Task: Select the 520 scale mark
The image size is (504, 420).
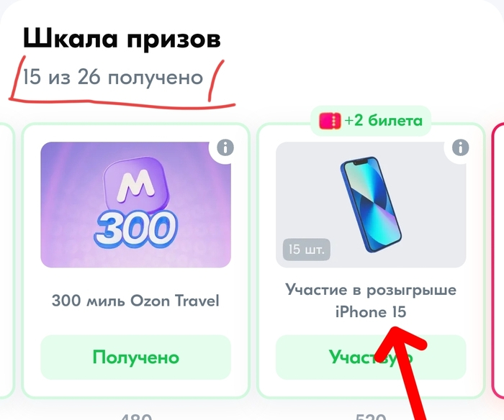Action: coord(371,417)
